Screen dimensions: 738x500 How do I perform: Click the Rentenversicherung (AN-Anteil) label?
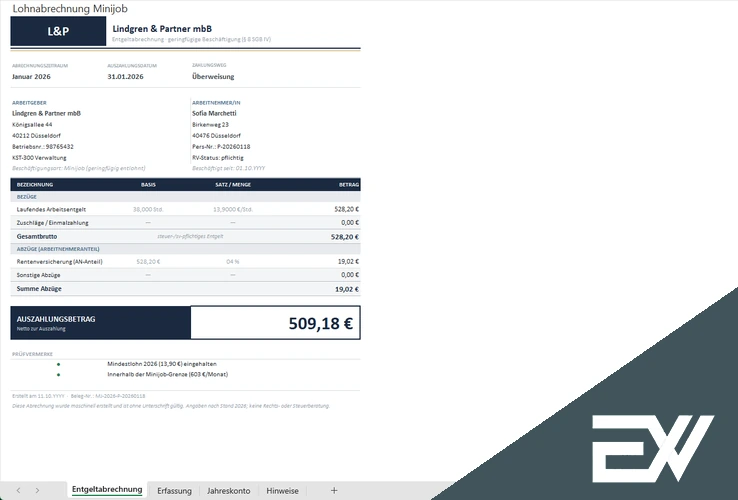pos(59,261)
